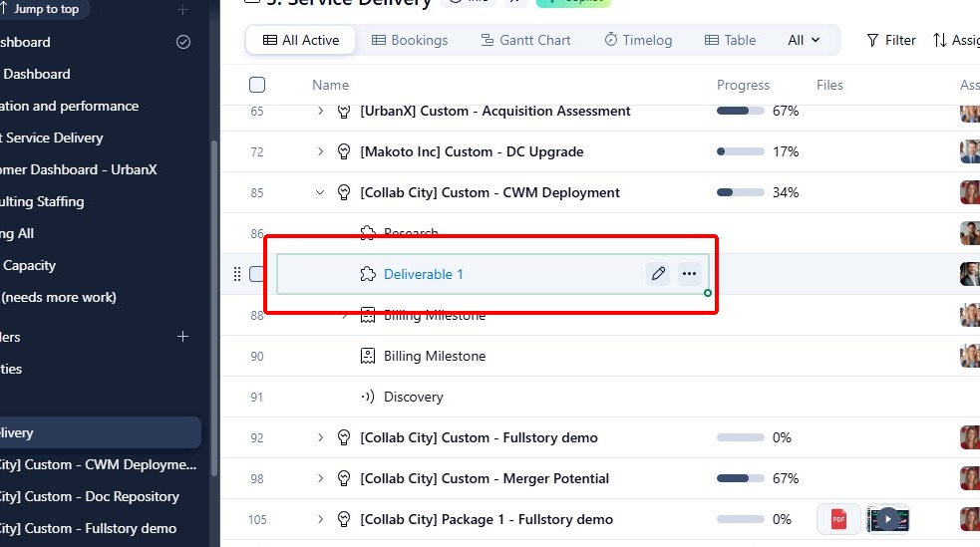Open the All Active view tab
Image resolution: width=980 pixels, height=547 pixels.
301,40
